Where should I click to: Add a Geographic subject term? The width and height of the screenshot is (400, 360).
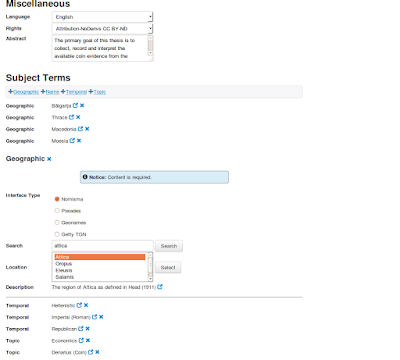point(24,92)
